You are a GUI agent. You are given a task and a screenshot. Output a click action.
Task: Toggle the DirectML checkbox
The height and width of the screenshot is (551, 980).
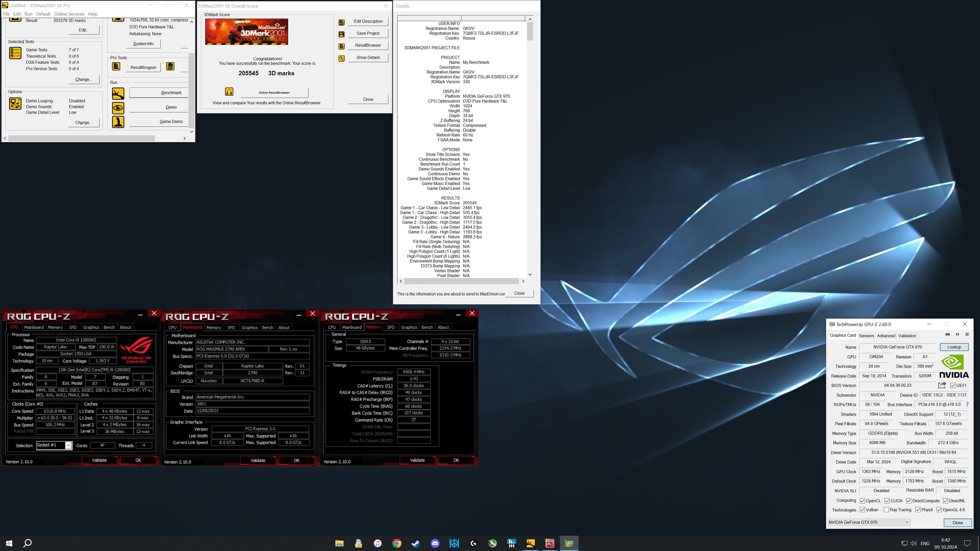(x=946, y=500)
